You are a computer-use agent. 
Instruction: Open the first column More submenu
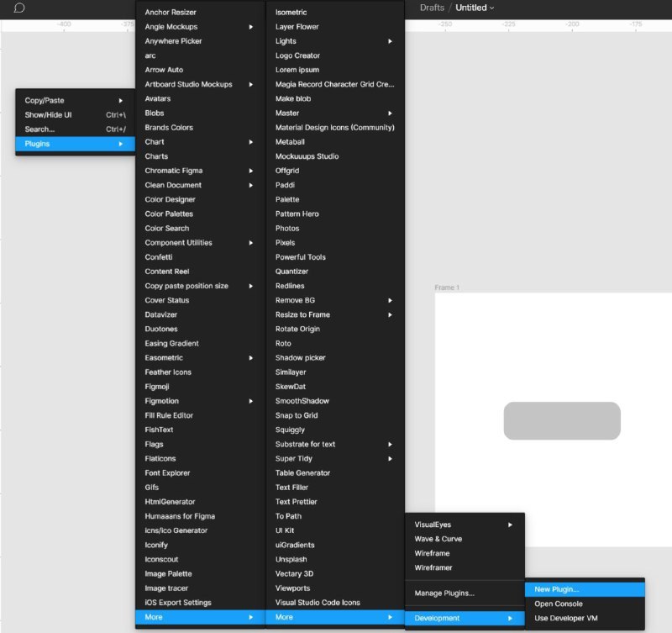[200, 617]
